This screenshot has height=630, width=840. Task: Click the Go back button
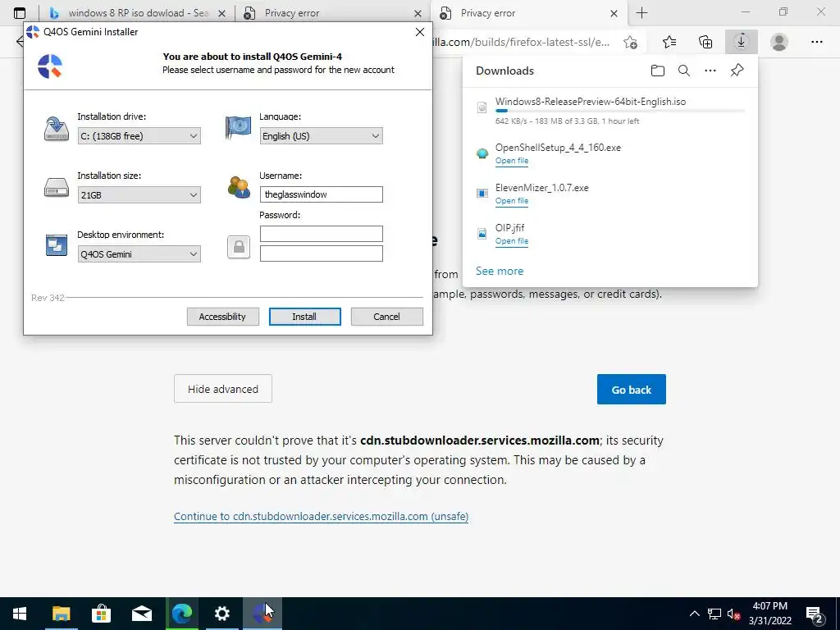(x=631, y=390)
